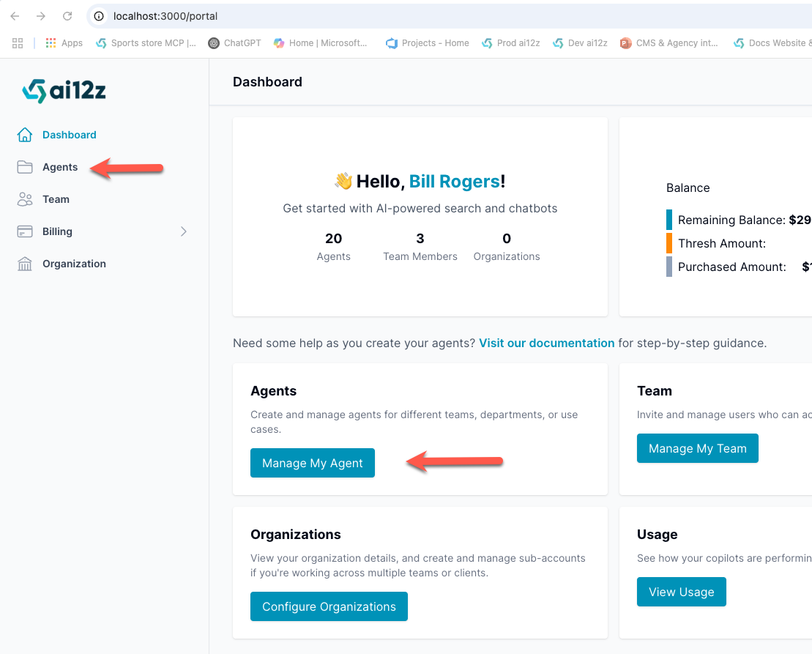Select the Billing text label in the sidebar
This screenshot has height=654, width=812.
[58, 231]
